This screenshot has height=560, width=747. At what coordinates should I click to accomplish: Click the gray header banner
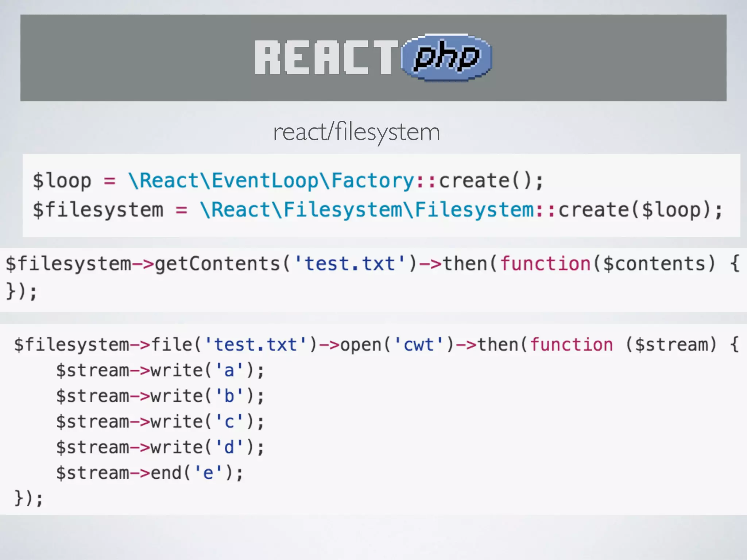point(128,58)
